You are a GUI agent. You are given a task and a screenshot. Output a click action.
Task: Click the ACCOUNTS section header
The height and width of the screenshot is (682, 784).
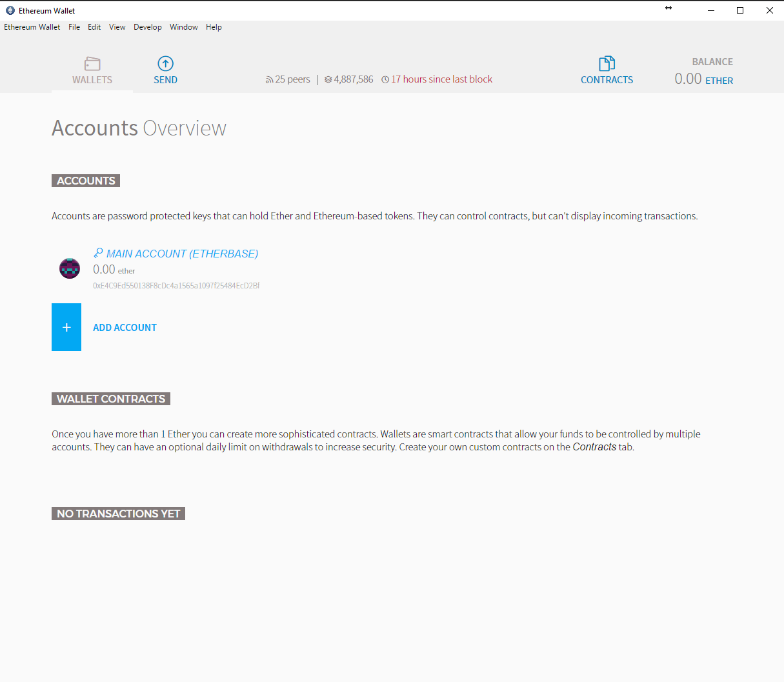86,181
